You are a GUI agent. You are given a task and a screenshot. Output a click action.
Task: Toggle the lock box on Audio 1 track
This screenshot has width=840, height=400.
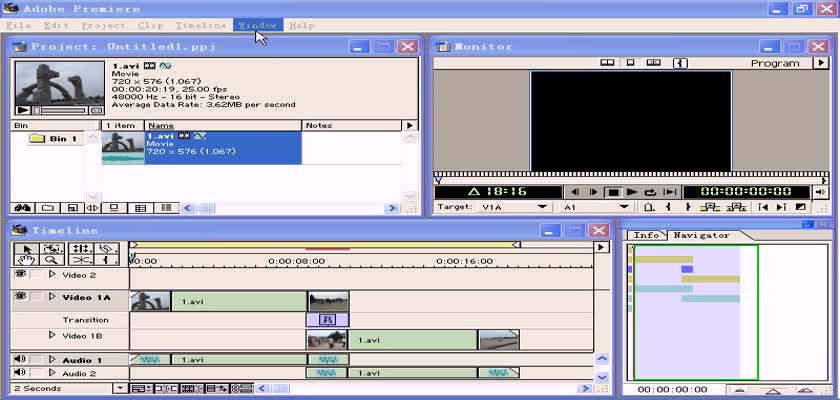[36, 359]
